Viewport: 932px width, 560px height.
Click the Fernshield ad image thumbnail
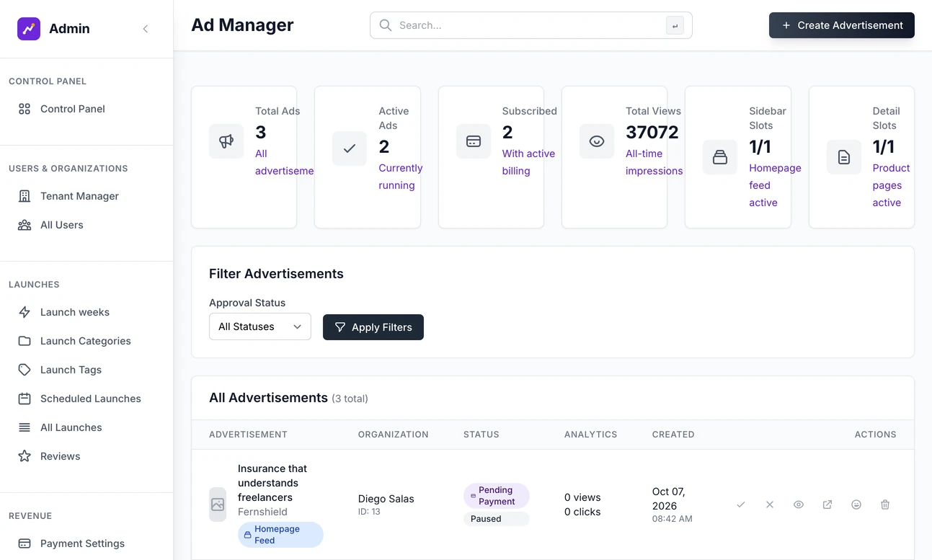click(218, 505)
